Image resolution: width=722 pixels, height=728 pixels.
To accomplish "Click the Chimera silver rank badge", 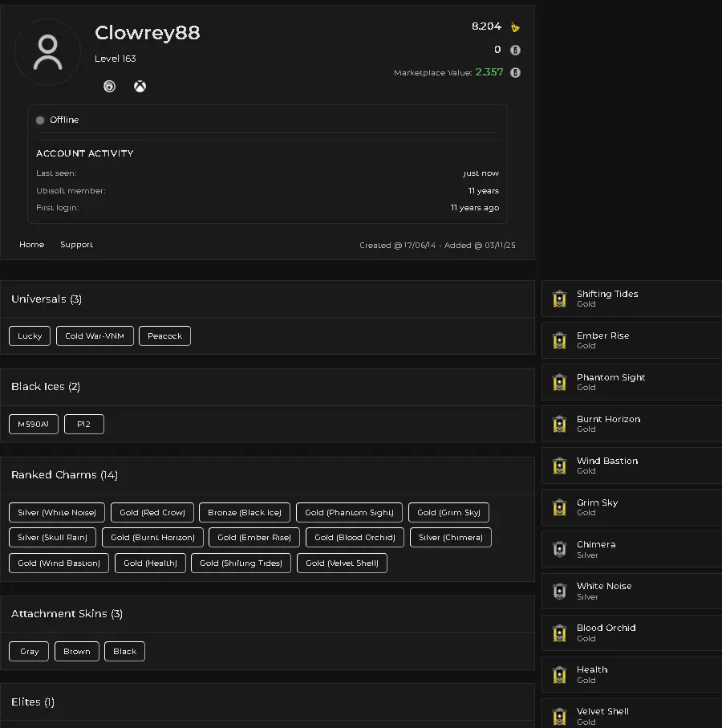I will [559, 550].
